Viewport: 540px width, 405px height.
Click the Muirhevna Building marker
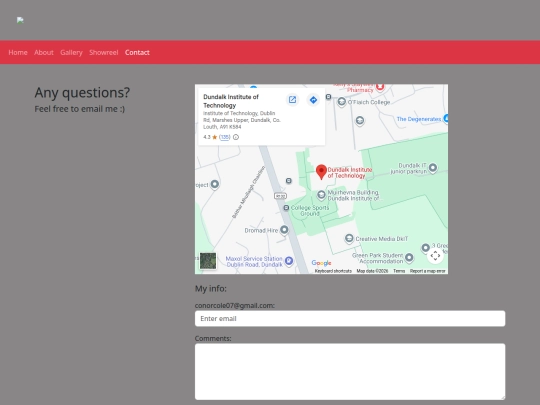(321, 195)
